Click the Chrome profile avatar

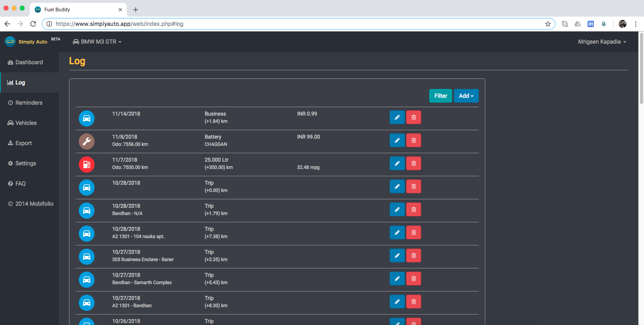pyautogui.click(x=623, y=24)
